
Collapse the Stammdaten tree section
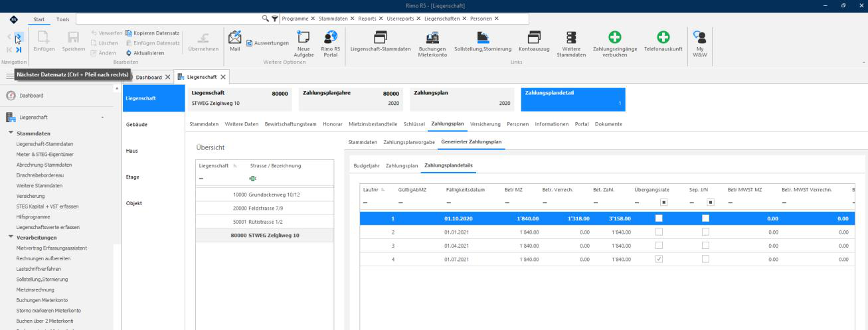tap(11, 133)
